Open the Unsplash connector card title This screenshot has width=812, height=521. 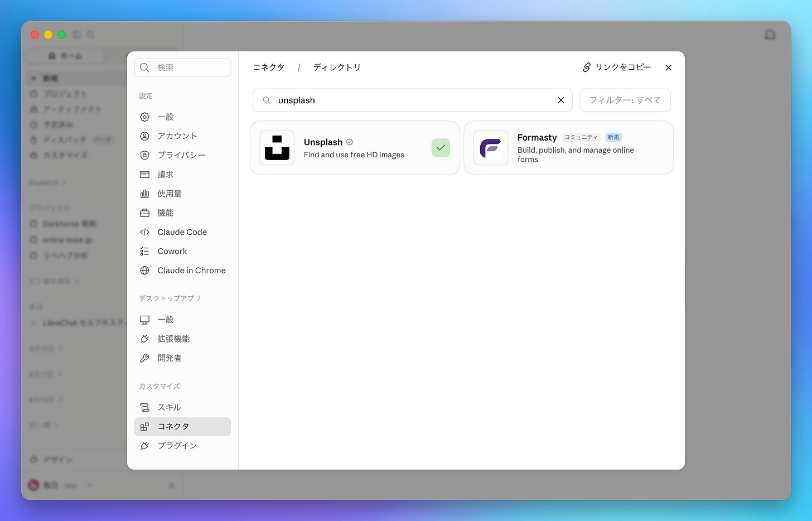pyautogui.click(x=323, y=142)
